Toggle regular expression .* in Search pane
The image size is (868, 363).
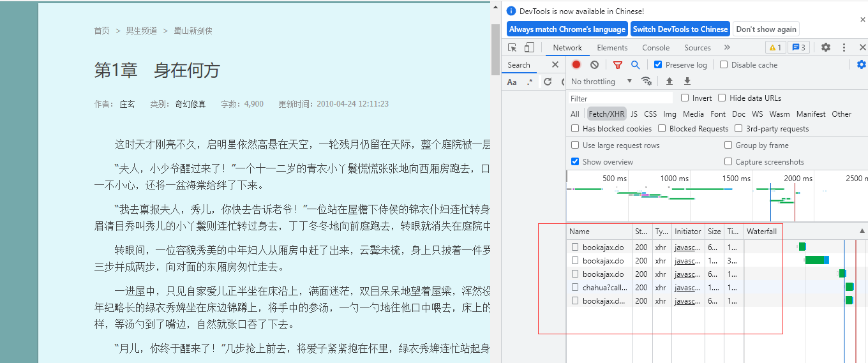530,82
